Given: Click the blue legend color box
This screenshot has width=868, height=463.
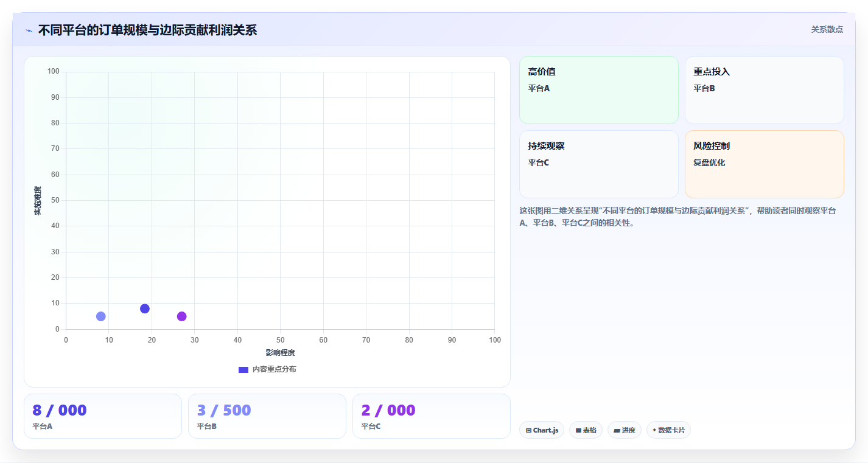Looking at the screenshot, I should [x=243, y=370].
